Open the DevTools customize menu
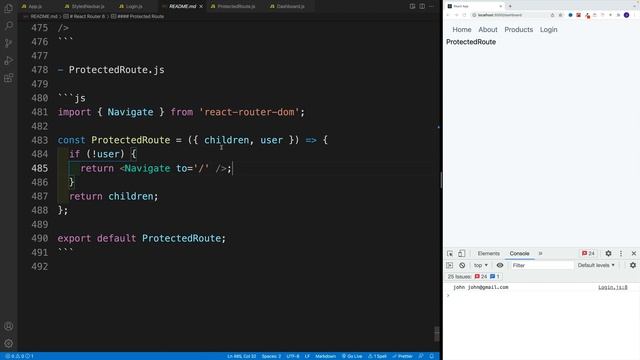Image resolution: width=640 pixels, height=360 pixels. (x=621, y=253)
